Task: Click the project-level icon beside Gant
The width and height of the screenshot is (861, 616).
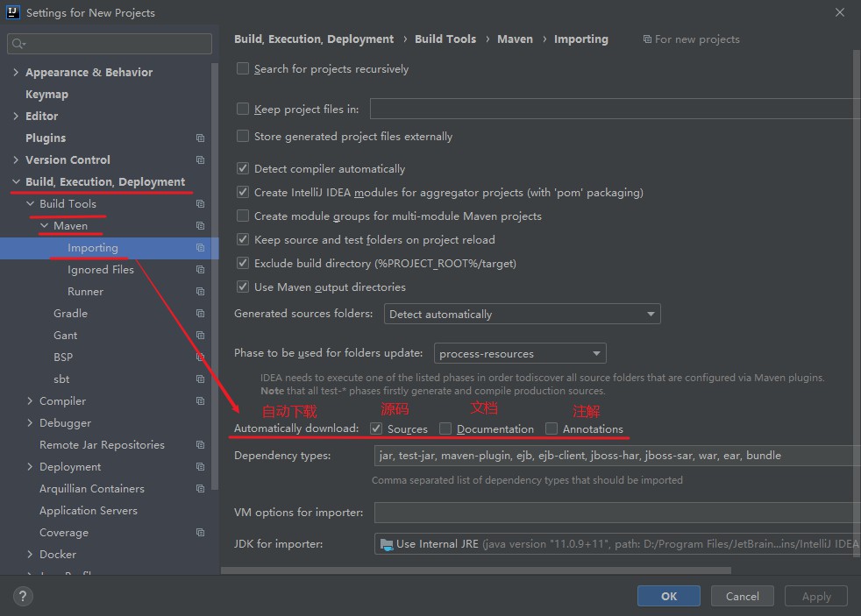Action: 201,335
